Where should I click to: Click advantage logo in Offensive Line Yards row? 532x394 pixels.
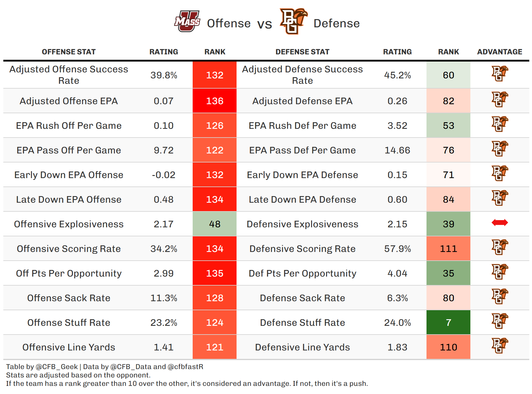point(500,346)
